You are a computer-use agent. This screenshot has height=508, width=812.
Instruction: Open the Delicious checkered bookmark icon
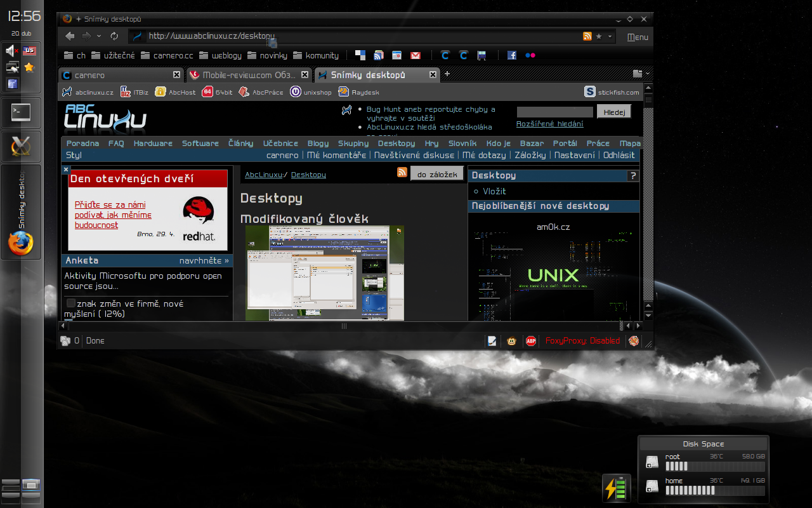[x=360, y=55]
